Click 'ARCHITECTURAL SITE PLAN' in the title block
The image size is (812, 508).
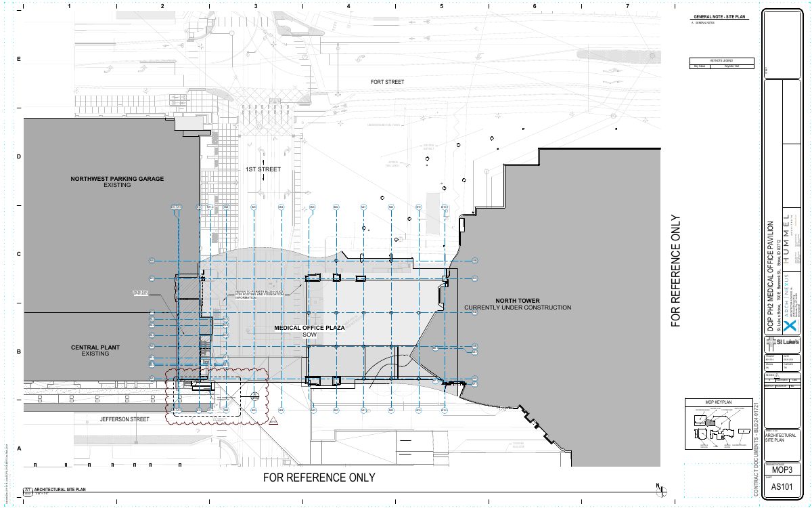point(780,436)
